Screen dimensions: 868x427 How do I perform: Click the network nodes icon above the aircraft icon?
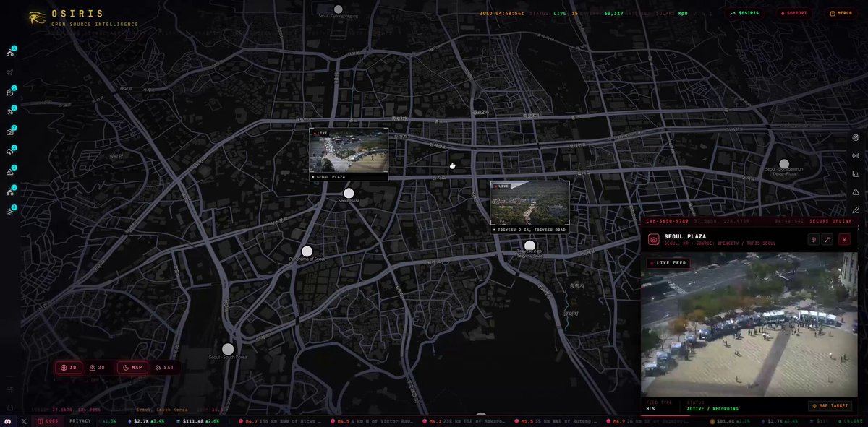11,52
